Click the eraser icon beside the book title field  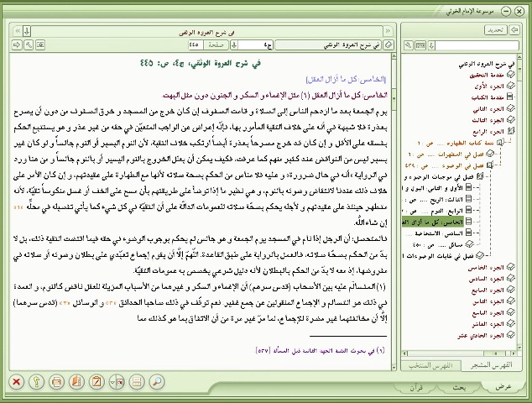coord(389,44)
